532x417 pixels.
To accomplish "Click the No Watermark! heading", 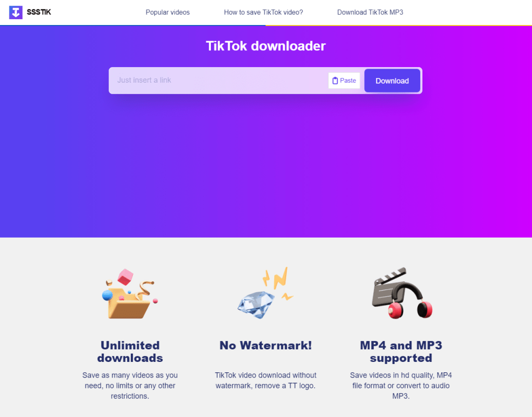I will 265,345.
